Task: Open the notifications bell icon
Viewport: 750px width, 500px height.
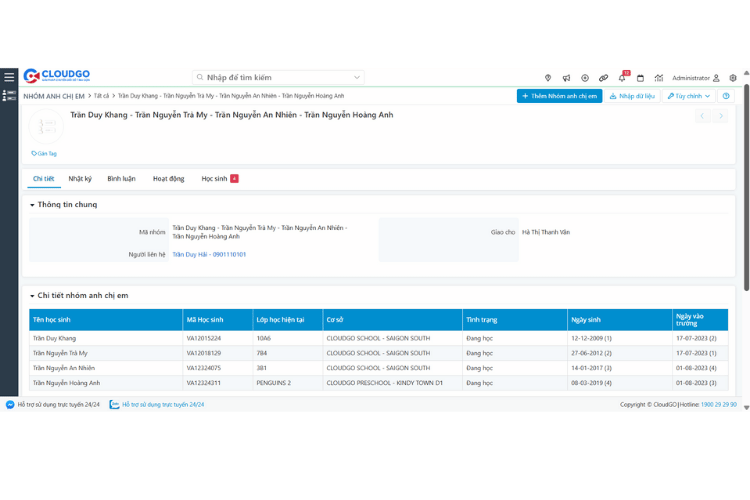Action: [x=622, y=77]
